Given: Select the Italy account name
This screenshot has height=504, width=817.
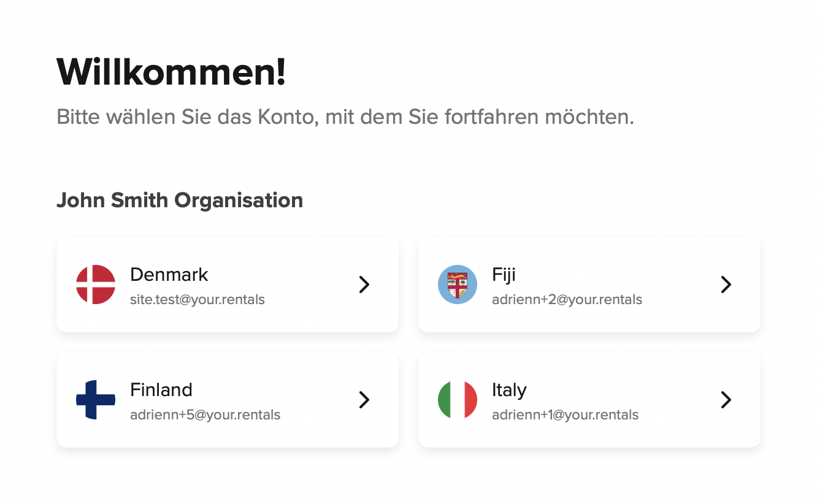Looking at the screenshot, I should pyautogui.click(x=509, y=391).
